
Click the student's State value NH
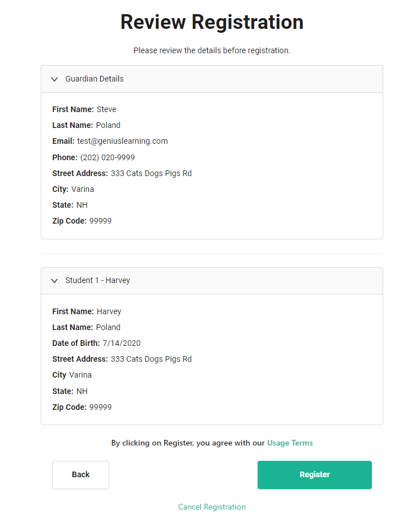click(82, 391)
